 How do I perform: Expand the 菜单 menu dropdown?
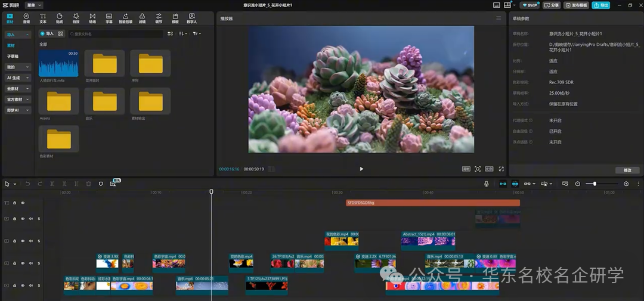pos(35,5)
